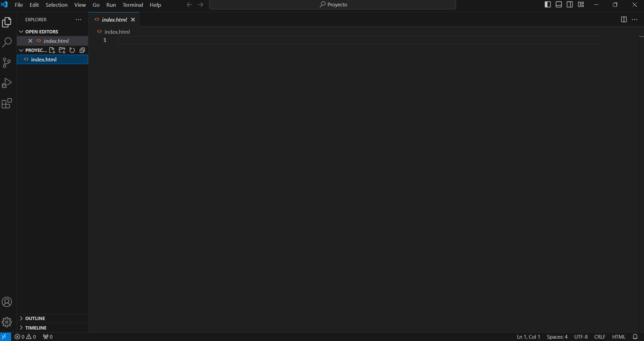The height and width of the screenshot is (341, 644).
Task: Open Explorer views and more actions menu
Action: (79, 20)
